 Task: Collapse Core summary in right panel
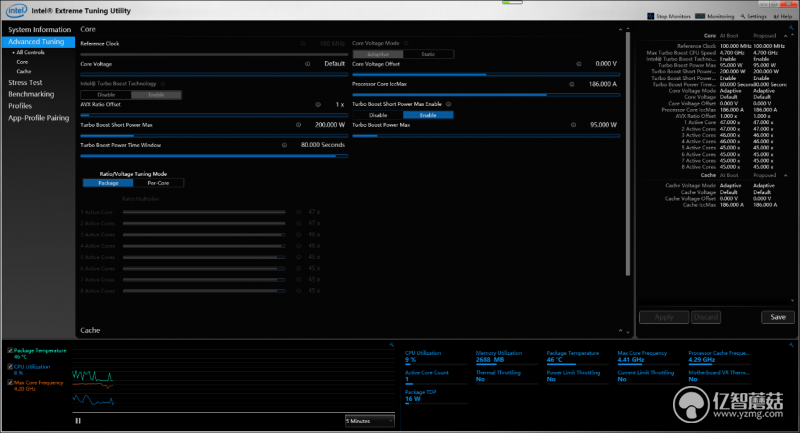786,36
